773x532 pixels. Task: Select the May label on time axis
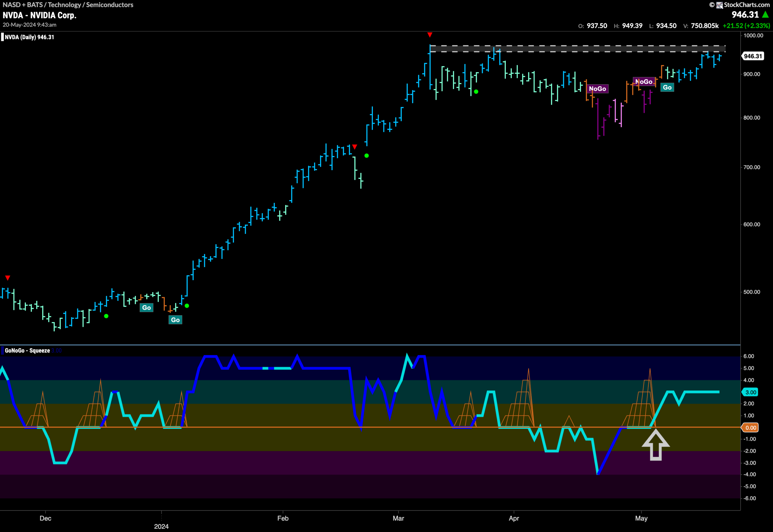[641, 518]
